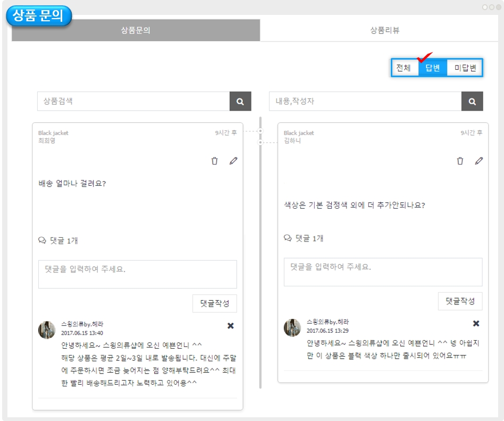The width and height of the screenshot is (504, 421).
Task: Select the 미답변 filter option
Action: click(x=465, y=68)
